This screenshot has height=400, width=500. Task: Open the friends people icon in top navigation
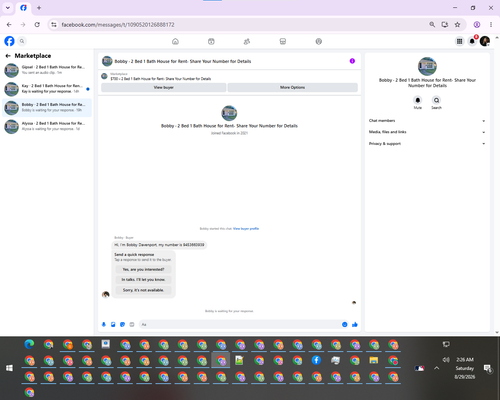click(247, 41)
